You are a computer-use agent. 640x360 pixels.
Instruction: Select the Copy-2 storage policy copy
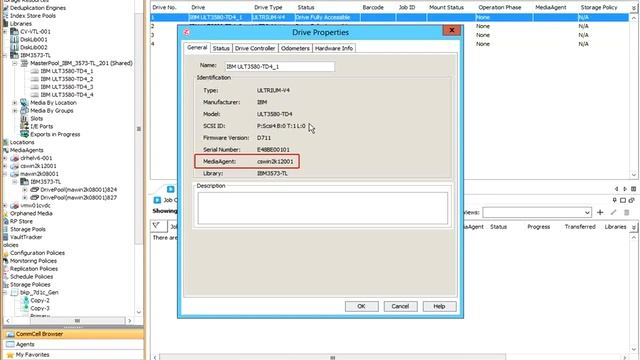pos(40,300)
